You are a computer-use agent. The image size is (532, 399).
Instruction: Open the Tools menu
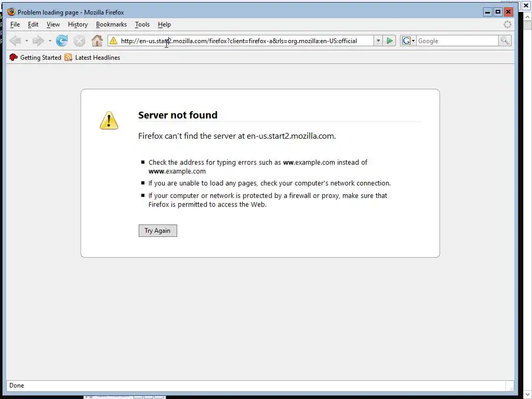coord(142,24)
